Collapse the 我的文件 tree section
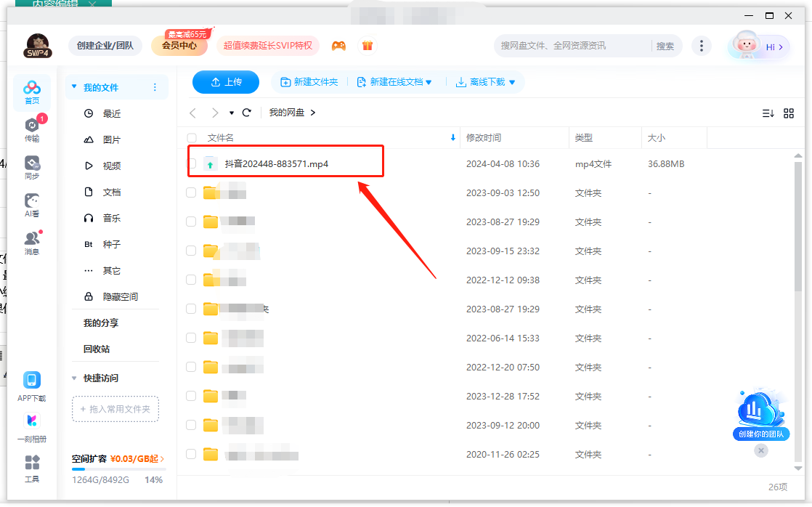Screen dimensions: 812x507 click(x=73, y=87)
